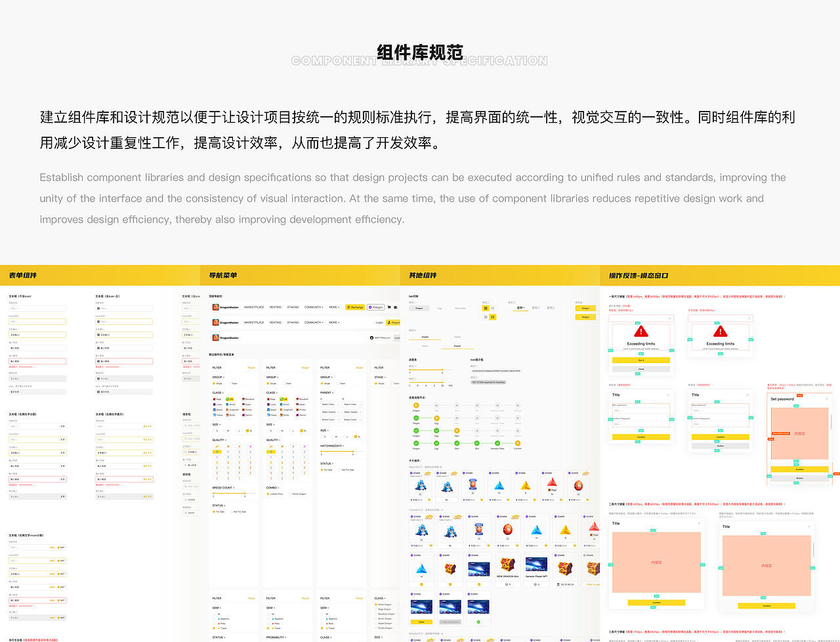This screenshot has width=840, height=642.
Task: Open the NEW DRAGON Box card thumbnail
Action: [x=507, y=564]
